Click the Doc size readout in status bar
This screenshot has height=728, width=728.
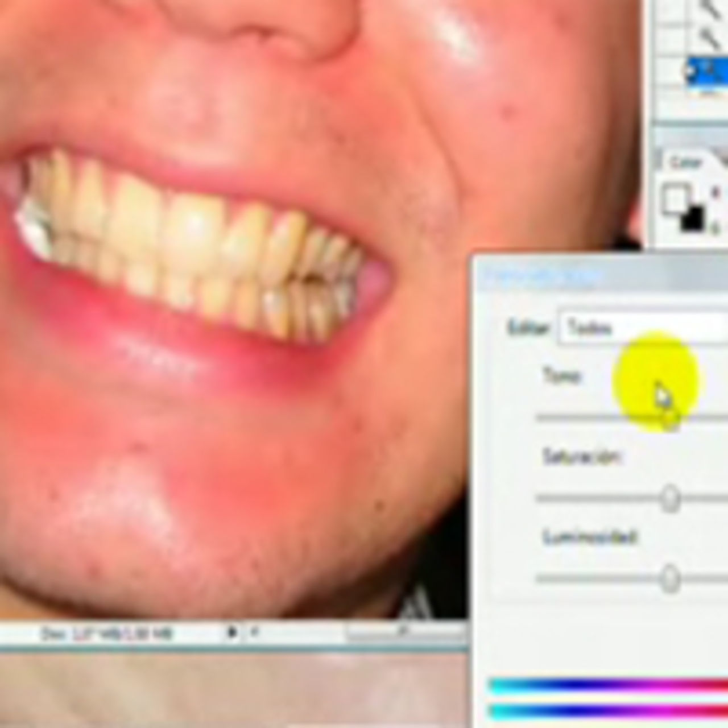[x=106, y=633]
